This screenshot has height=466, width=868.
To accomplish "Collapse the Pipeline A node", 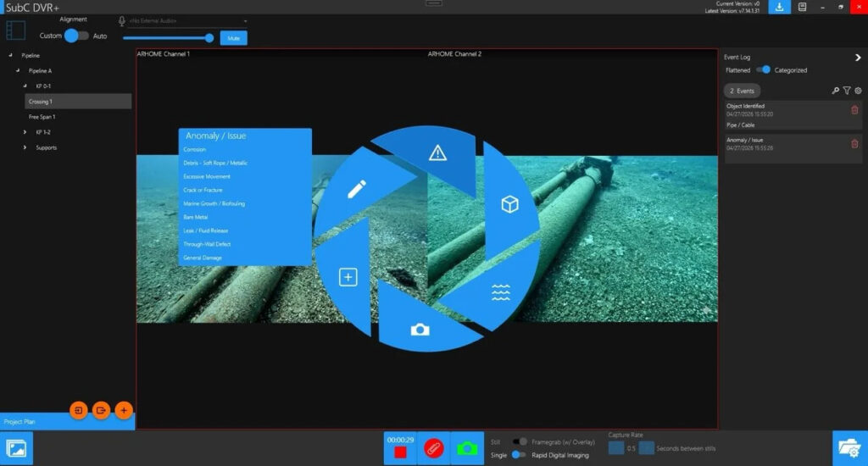I will point(18,71).
